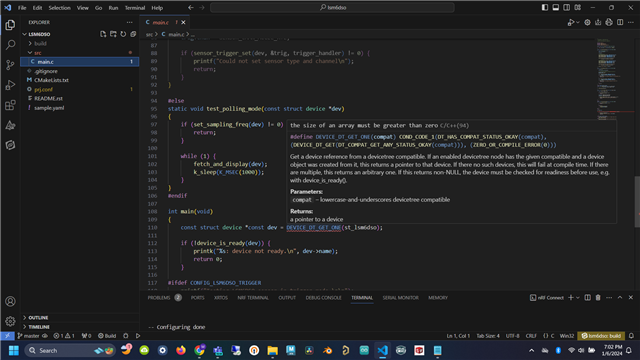This screenshot has height=360, width=640.
Task: Open the Selection menu
Action: click(x=60, y=8)
